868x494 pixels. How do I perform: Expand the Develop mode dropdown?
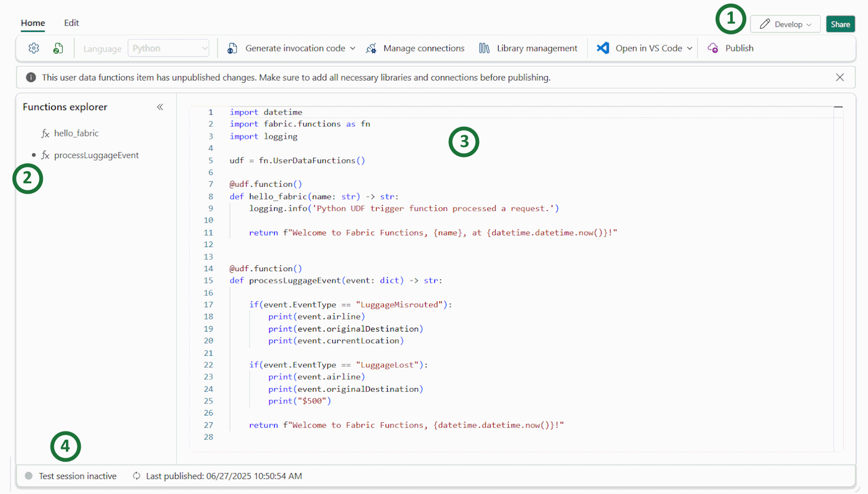(785, 24)
